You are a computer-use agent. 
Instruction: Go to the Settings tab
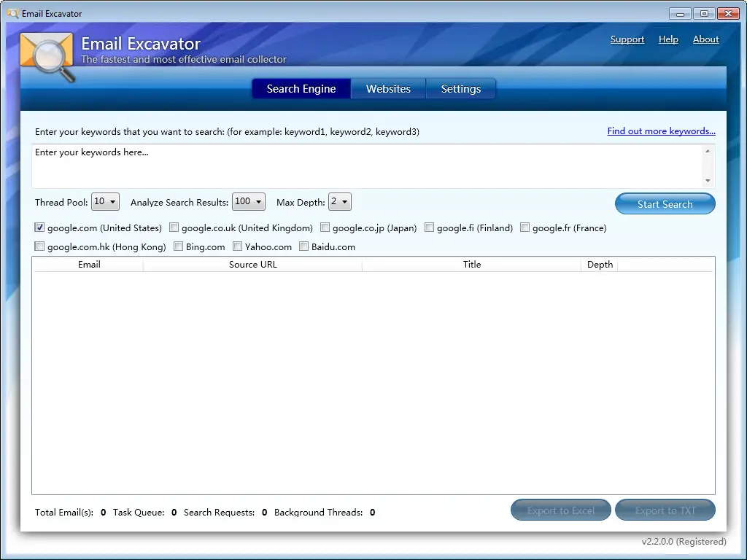point(461,89)
